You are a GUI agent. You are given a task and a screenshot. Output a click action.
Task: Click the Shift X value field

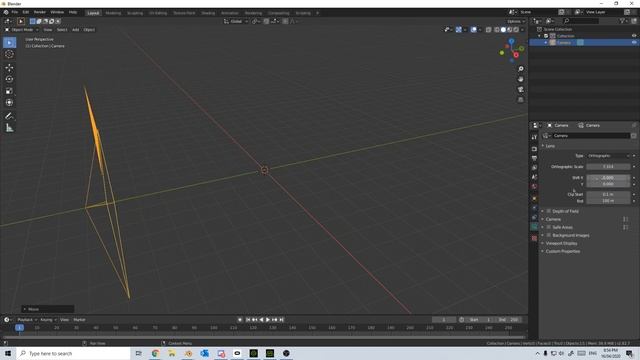[x=608, y=178]
